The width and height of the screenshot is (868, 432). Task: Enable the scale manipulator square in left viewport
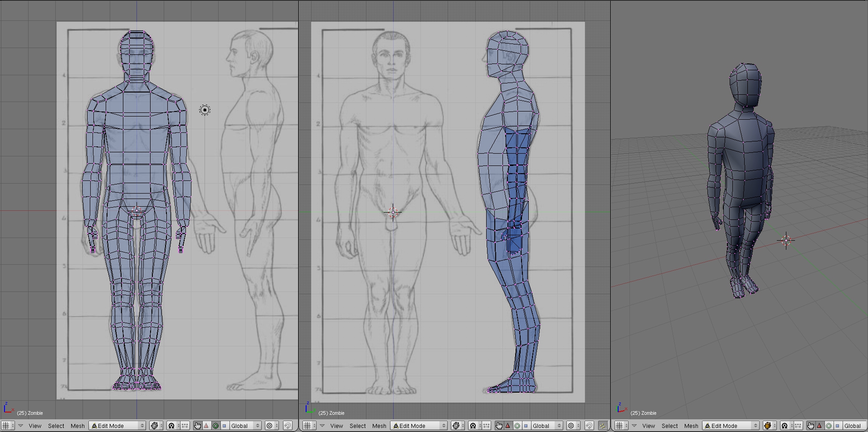[x=224, y=426]
